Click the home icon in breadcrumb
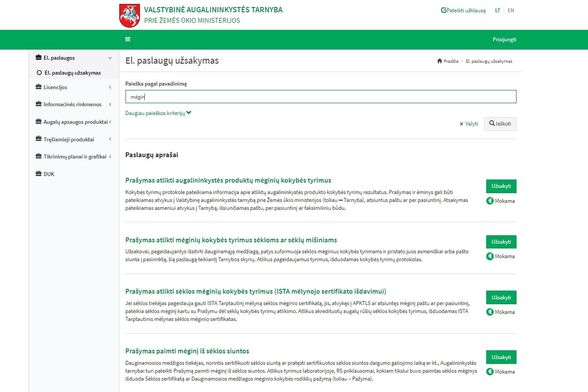 tap(439, 61)
